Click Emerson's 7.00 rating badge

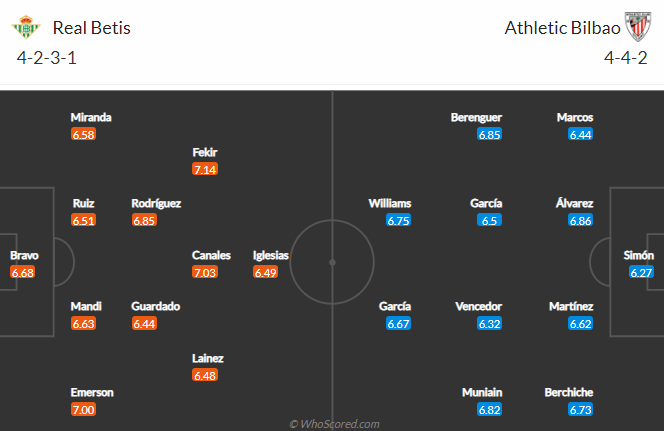pos(83,409)
